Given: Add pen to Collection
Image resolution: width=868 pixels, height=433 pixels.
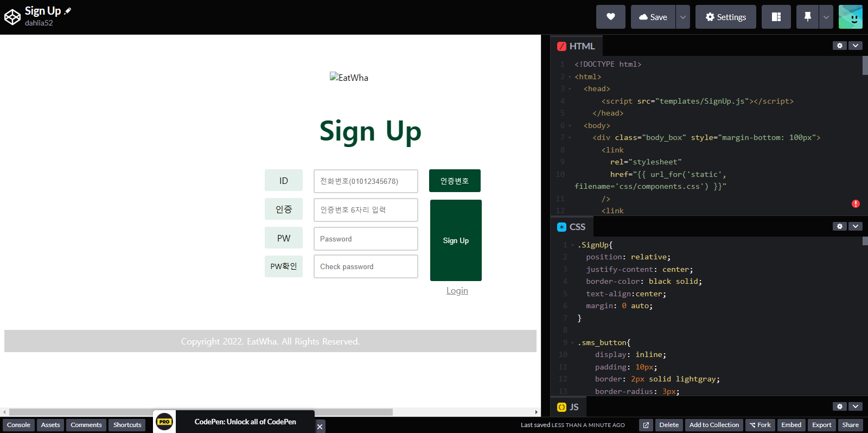Looking at the screenshot, I should [714, 425].
